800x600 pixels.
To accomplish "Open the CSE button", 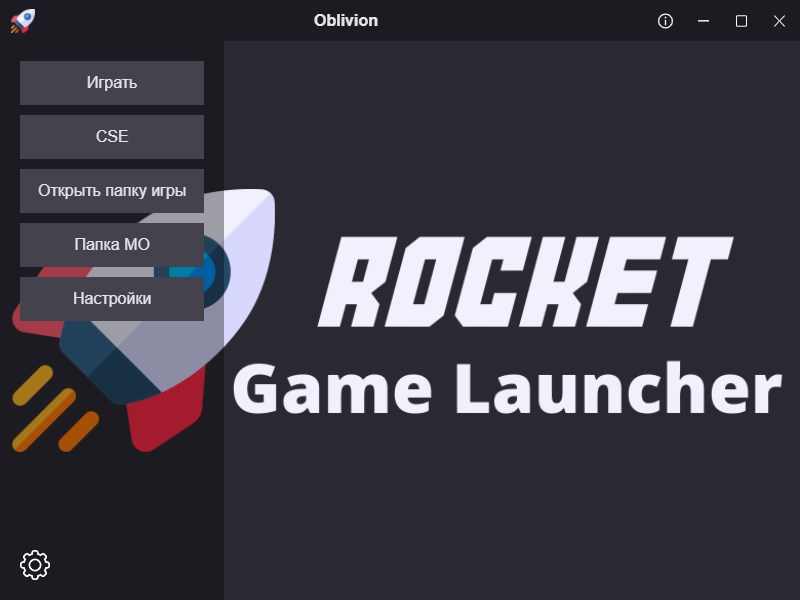I will [112, 137].
